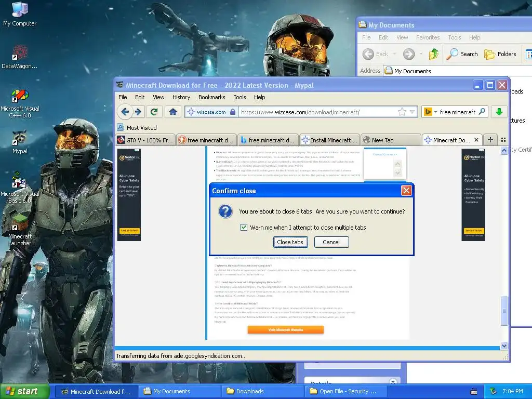Click the Windows start button
This screenshot has height=399, width=532.
[24, 391]
